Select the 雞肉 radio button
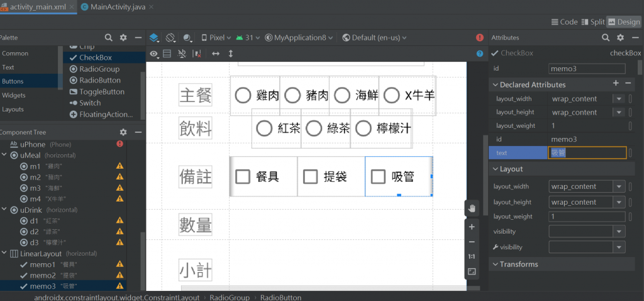644x301 pixels. (x=255, y=95)
